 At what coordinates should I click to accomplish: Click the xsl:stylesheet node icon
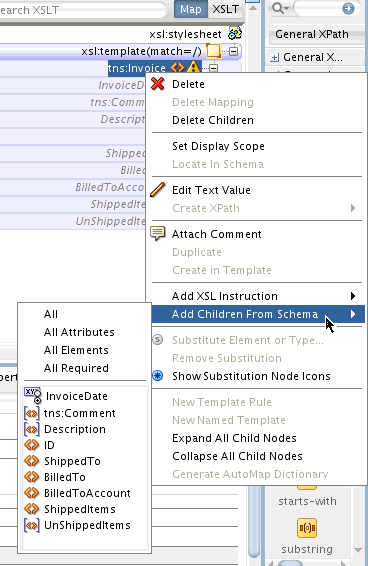(235, 34)
